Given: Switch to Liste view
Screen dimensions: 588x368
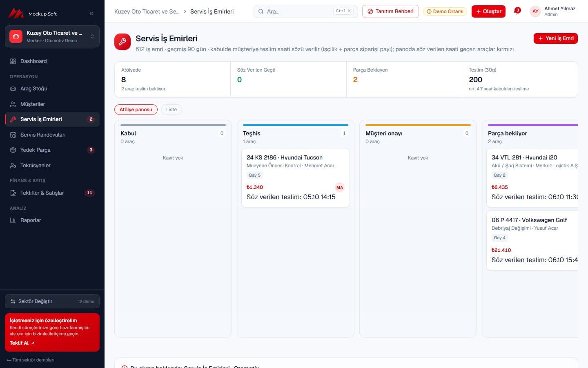Looking at the screenshot, I should click(171, 110).
